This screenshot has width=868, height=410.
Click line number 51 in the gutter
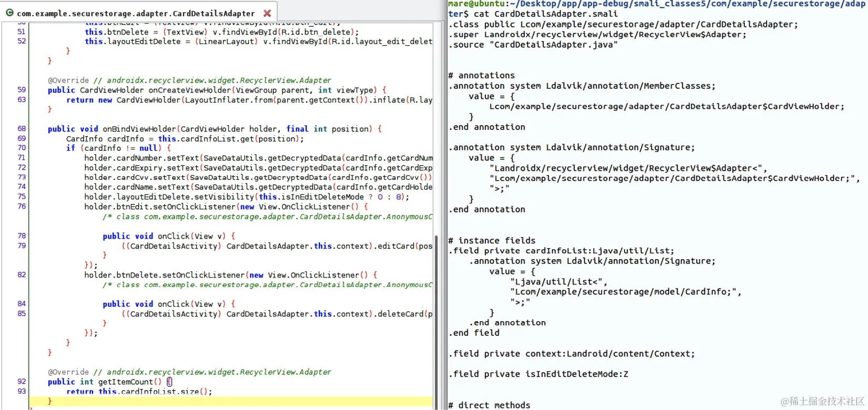pyautogui.click(x=21, y=32)
